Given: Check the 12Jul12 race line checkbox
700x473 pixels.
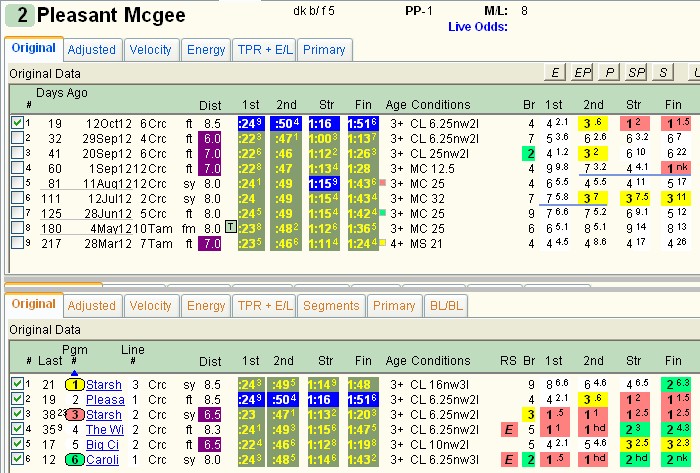Looking at the screenshot, I should (17, 198).
